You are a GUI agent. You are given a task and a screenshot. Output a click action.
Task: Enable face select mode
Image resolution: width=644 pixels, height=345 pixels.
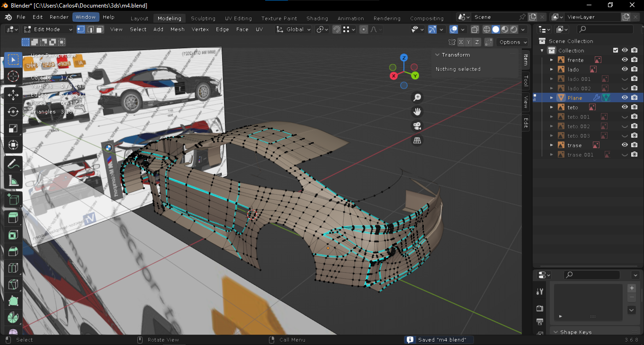click(x=99, y=29)
